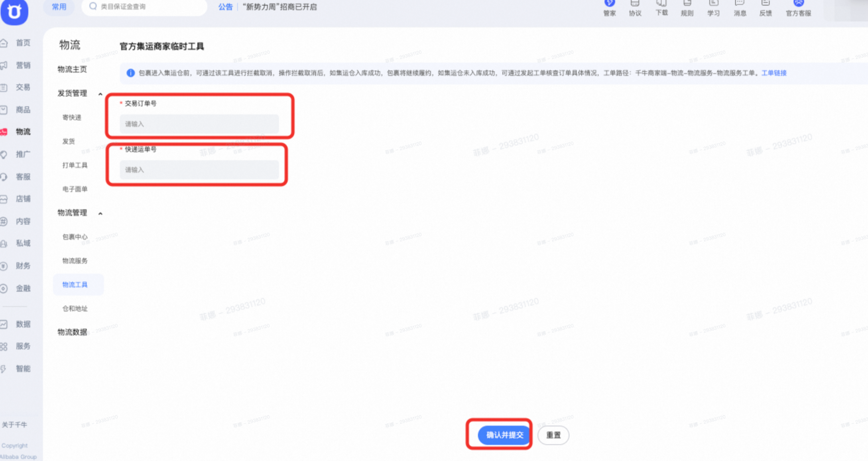
Task: Open the 规则 rules icon
Action: point(687,3)
